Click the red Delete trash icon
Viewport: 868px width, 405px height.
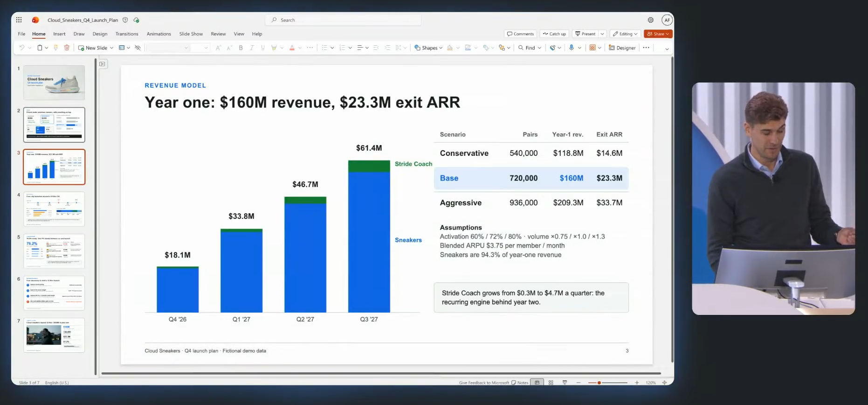point(67,48)
